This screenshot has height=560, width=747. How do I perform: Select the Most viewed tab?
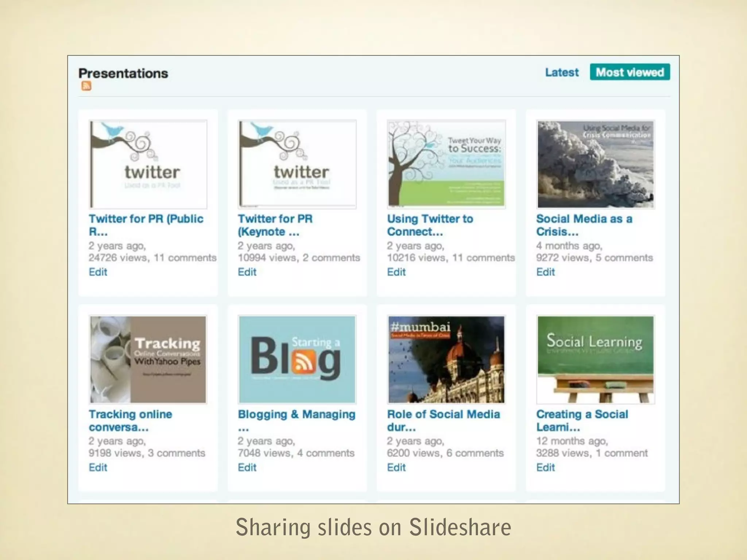pyautogui.click(x=630, y=72)
